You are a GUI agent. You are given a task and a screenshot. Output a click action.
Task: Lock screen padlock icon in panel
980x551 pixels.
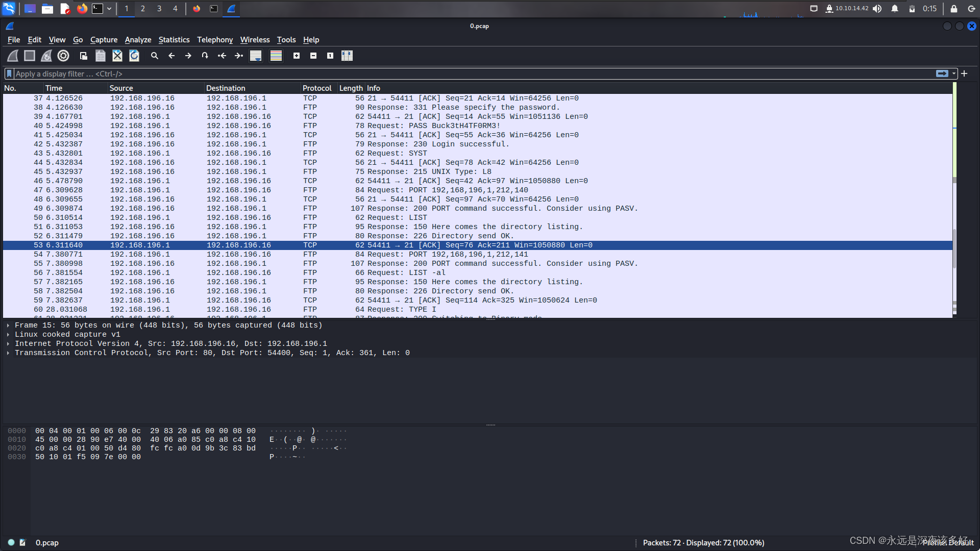point(953,9)
